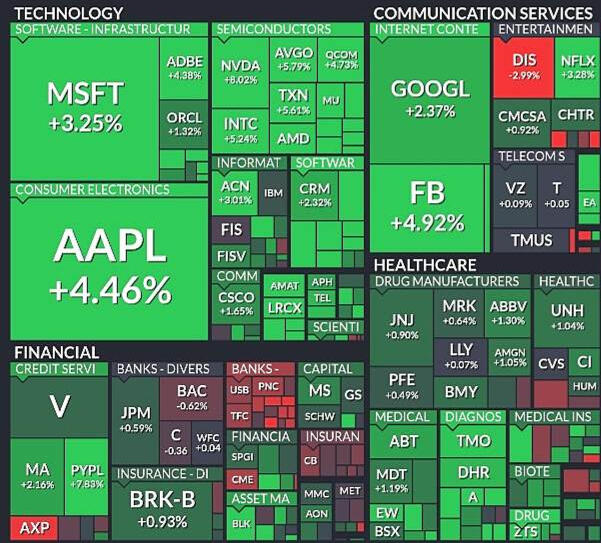Open the Visa (V) tile
This screenshot has height=543, width=601.
(59, 407)
